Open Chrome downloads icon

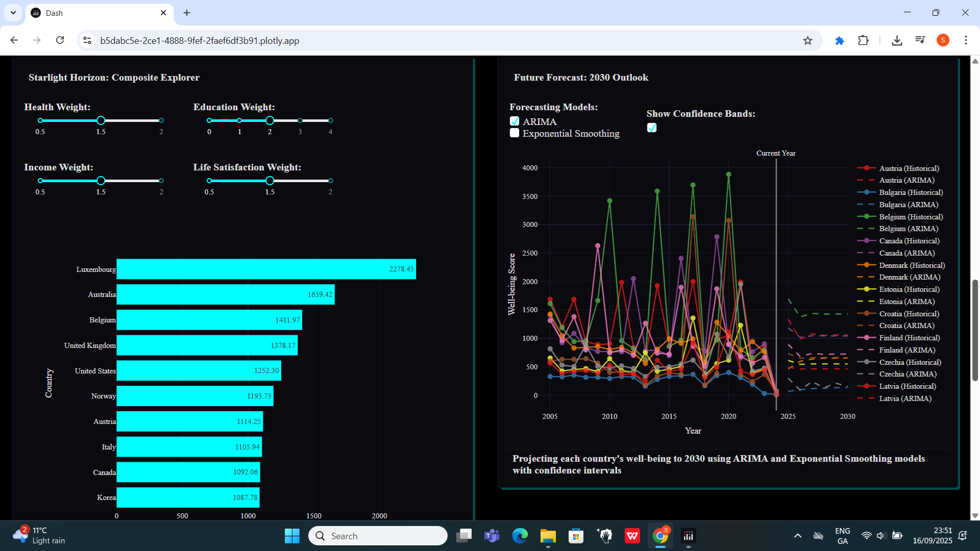tap(897, 40)
